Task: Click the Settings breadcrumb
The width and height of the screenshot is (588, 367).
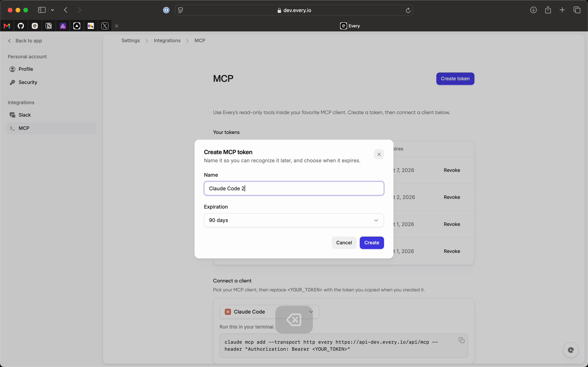Action: [x=131, y=41]
